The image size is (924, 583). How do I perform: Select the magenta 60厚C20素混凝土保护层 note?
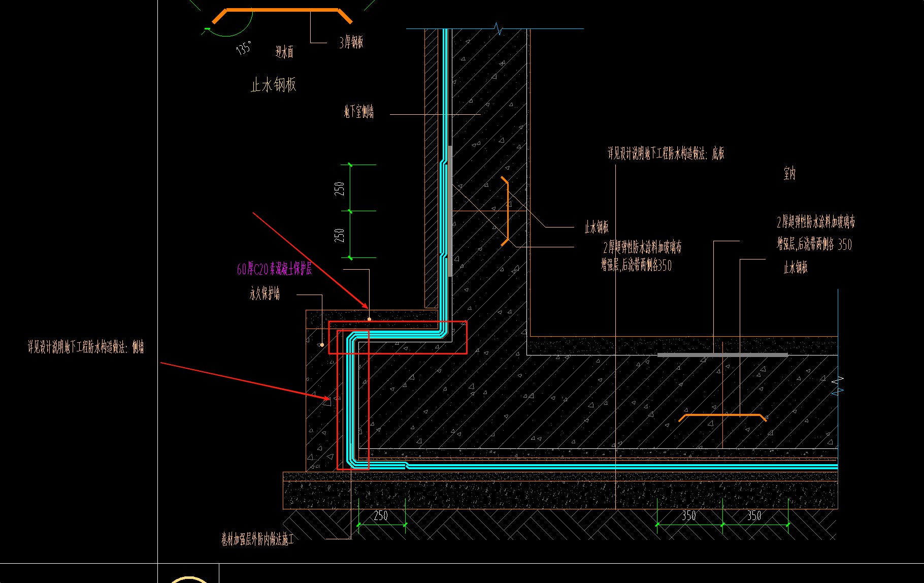(274, 269)
